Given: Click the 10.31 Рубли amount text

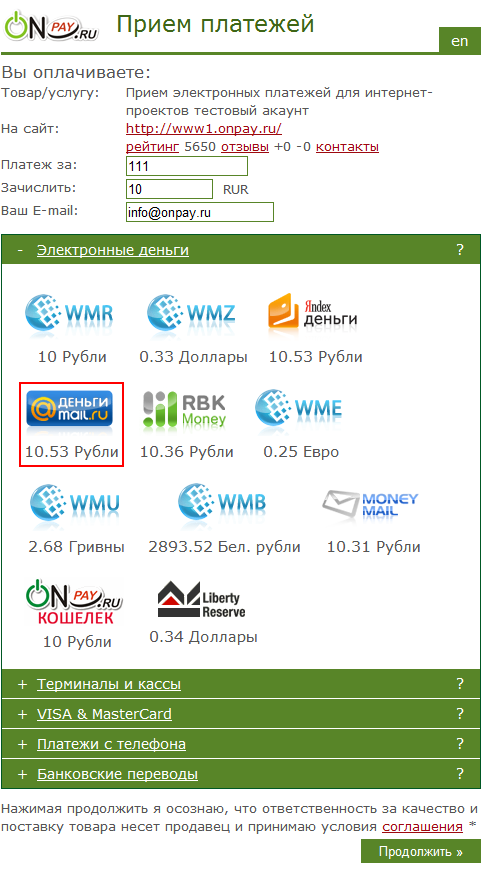Looking at the screenshot, I should tap(373, 547).
